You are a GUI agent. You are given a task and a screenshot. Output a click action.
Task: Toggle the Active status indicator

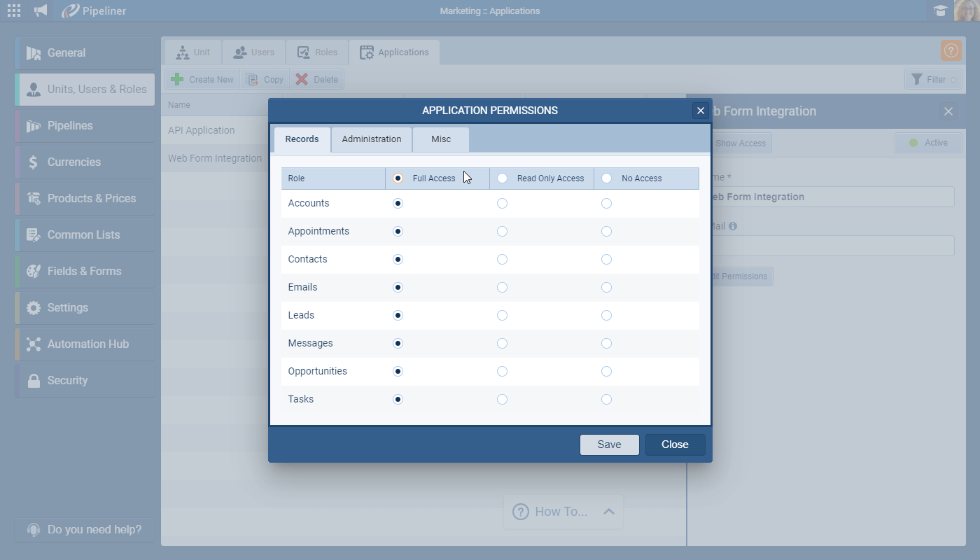[x=927, y=143]
